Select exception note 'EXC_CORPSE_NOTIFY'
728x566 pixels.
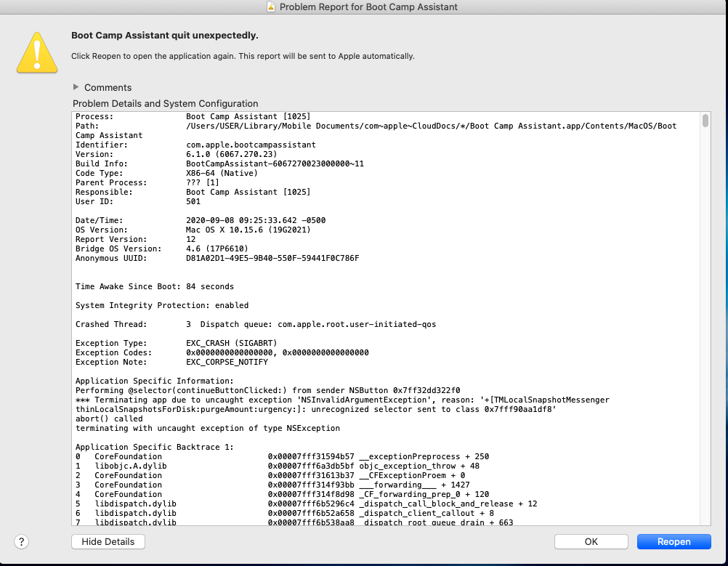point(227,362)
